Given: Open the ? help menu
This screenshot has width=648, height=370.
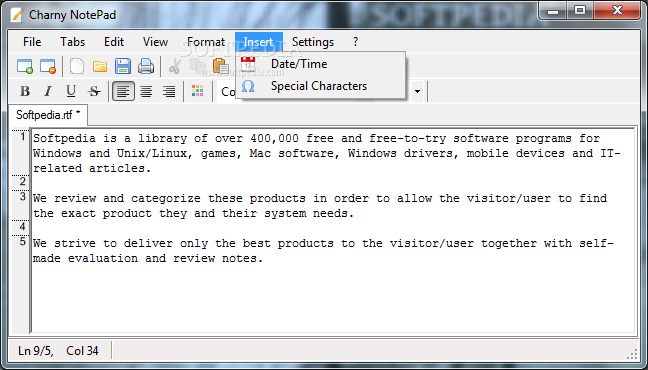Looking at the screenshot, I should click(355, 42).
